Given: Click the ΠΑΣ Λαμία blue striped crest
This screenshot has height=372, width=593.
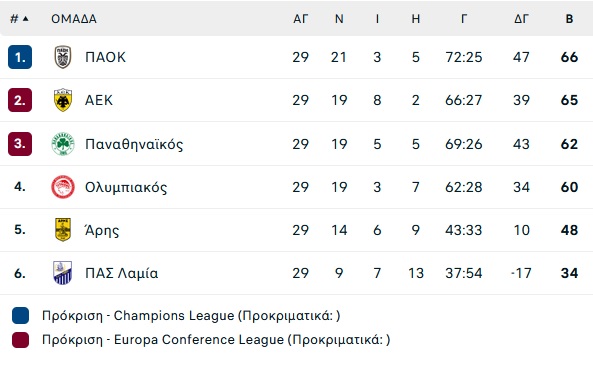Looking at the screenshot, I should click(63, 273).
